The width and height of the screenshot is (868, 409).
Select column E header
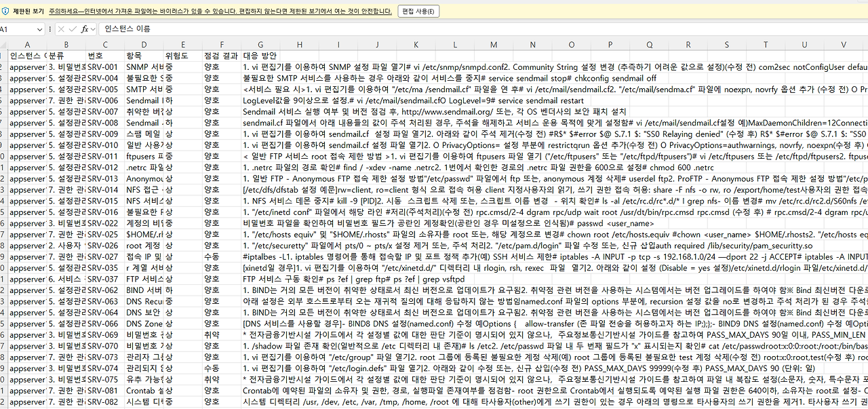tap(183, 45)
